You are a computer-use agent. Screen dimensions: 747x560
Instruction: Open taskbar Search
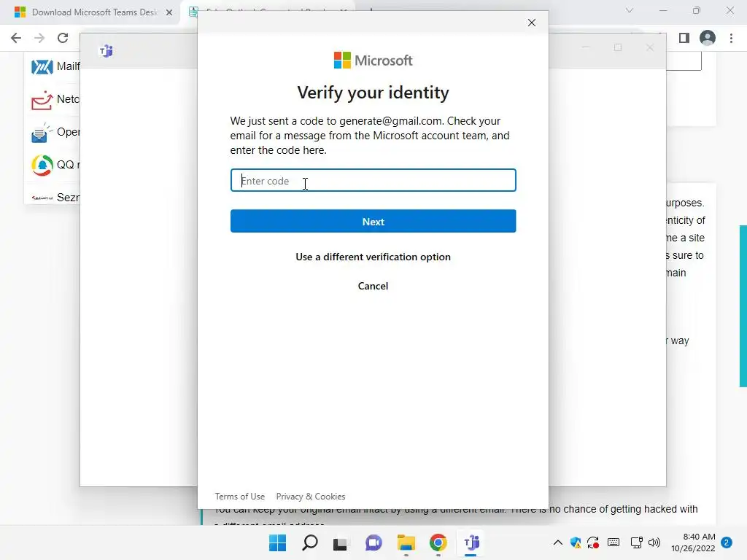309,542
